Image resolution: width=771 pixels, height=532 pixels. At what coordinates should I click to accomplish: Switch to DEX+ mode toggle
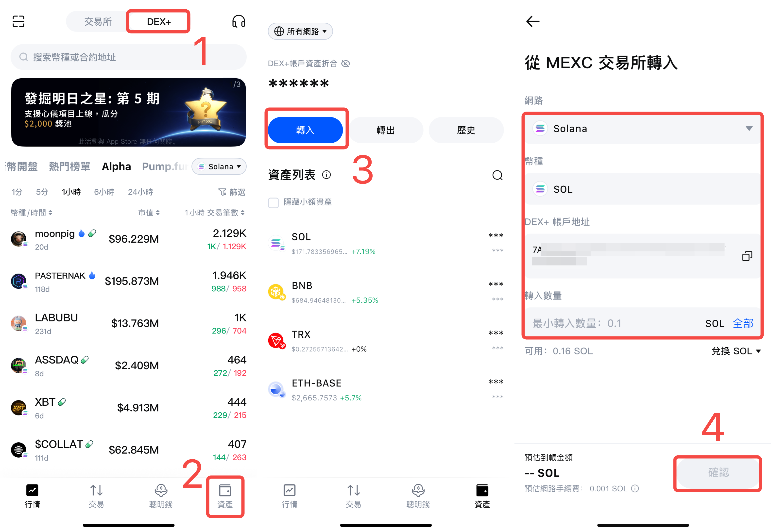159,22
